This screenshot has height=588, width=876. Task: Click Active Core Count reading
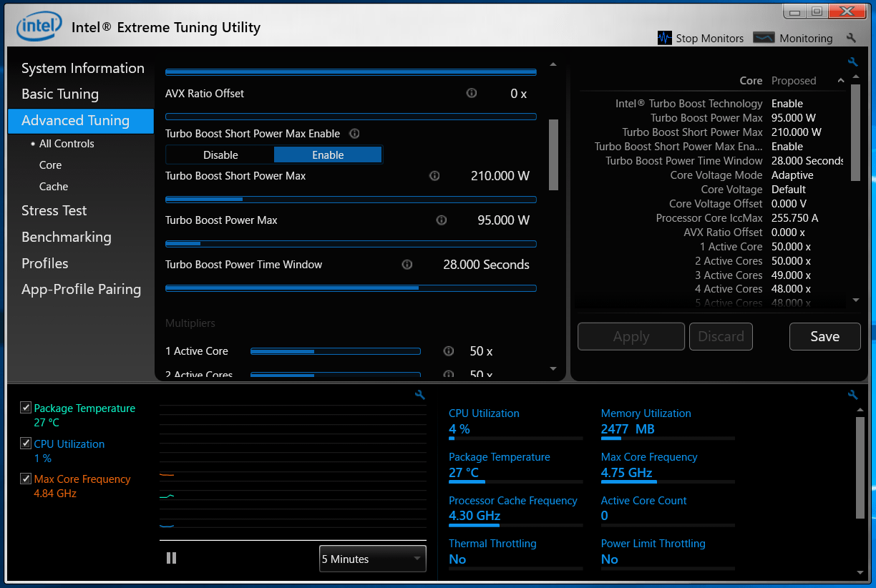click(605, 516)
